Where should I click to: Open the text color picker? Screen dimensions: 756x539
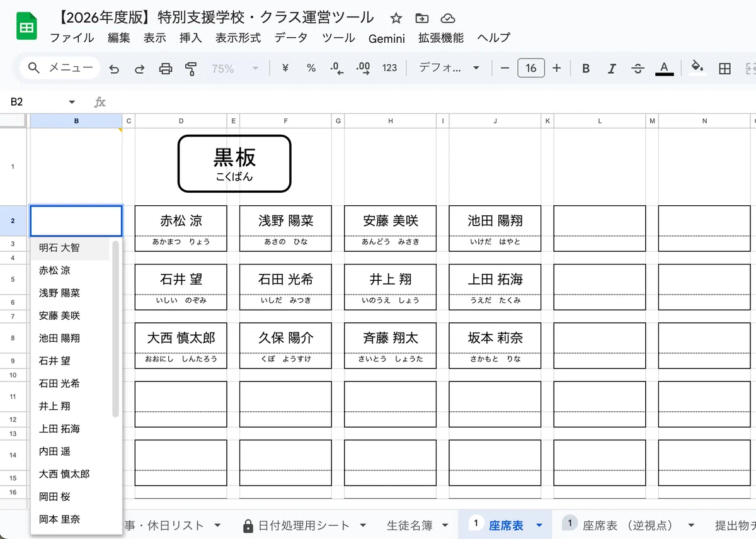pyautogui.click(x=664, y=69)
